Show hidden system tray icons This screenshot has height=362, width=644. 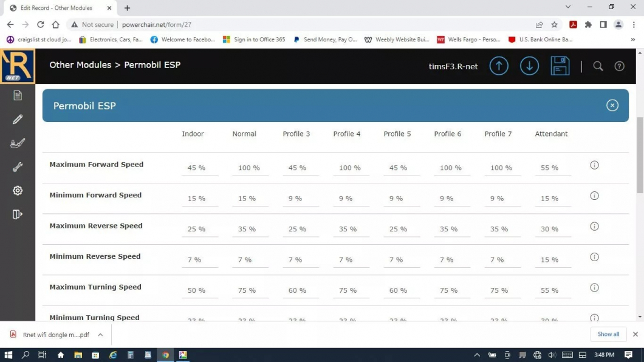(476, 355)
